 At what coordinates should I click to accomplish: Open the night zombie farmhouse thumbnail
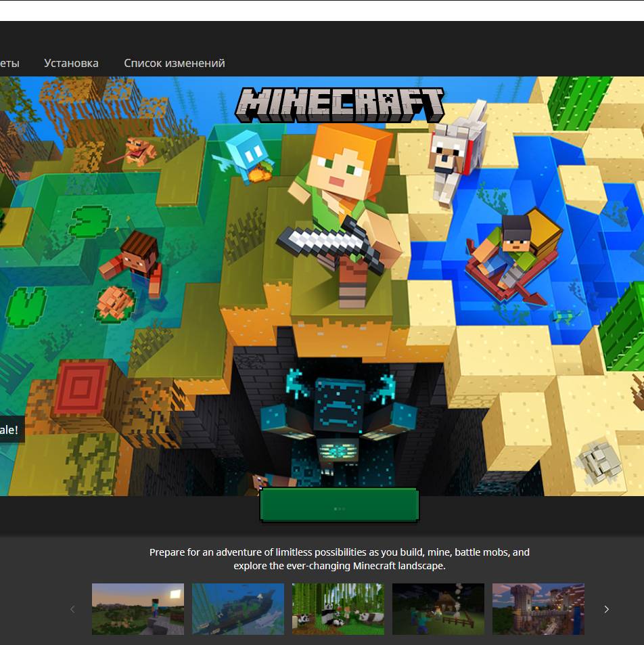[438, 609]
